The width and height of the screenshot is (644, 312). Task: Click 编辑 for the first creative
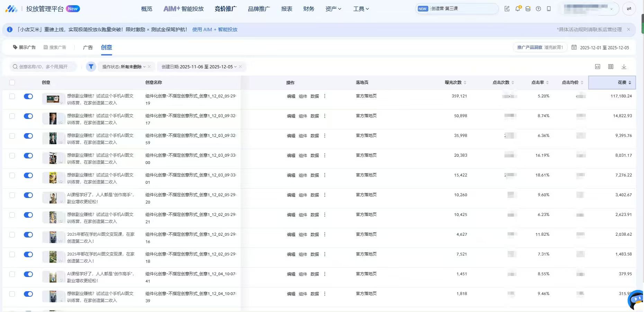point(291,96)
